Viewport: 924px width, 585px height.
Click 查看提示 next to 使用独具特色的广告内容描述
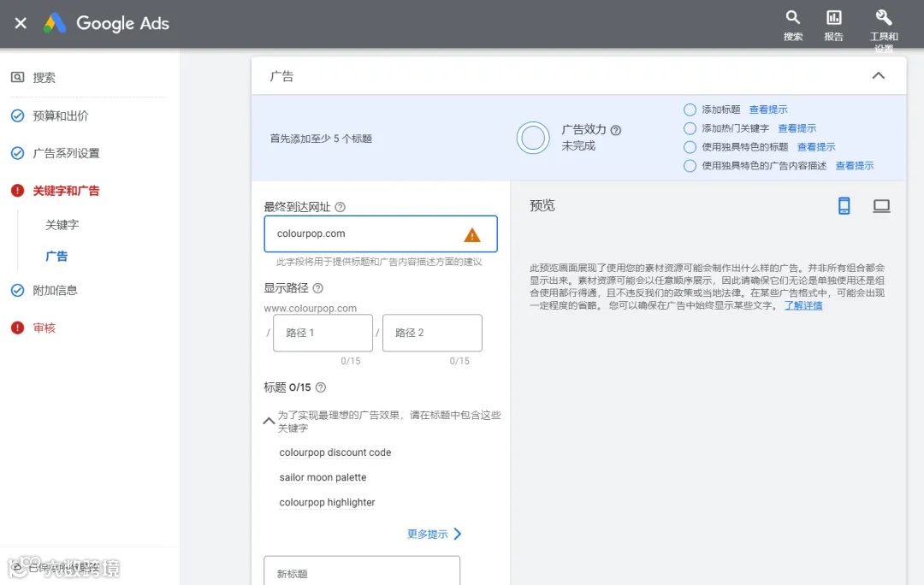tap(855, 166)
